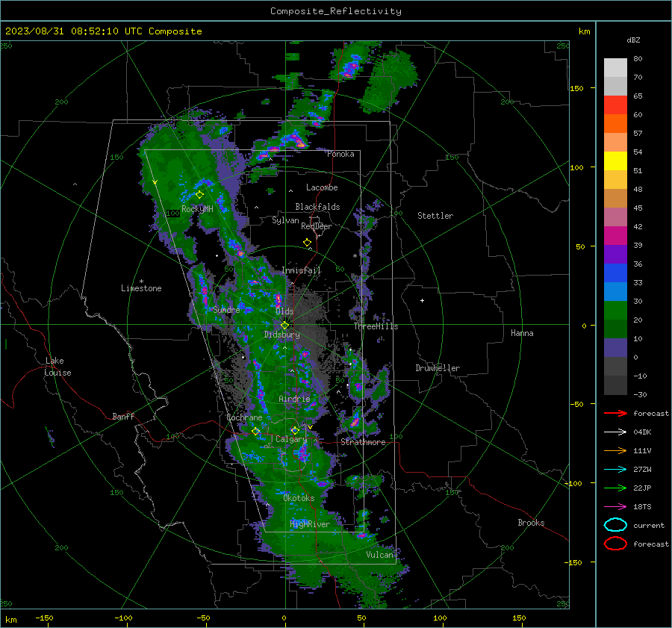Viewport: 672px width, 628px height.
Task: Click the Limestone label
Action: coord(141,288)
